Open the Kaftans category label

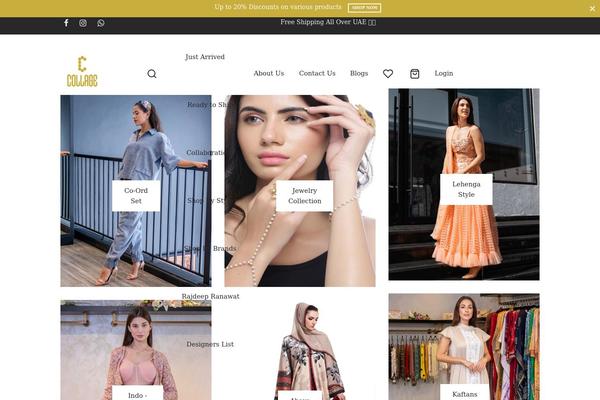(x=465, y=393)
